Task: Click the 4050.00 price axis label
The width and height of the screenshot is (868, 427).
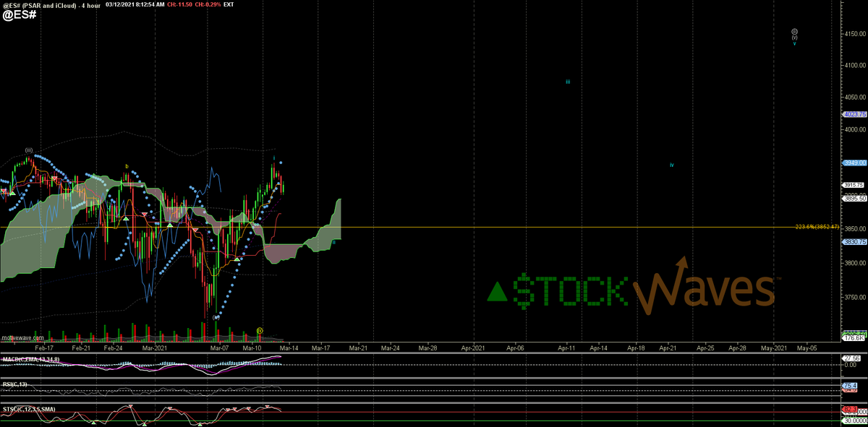Action: tap(854, 98)
